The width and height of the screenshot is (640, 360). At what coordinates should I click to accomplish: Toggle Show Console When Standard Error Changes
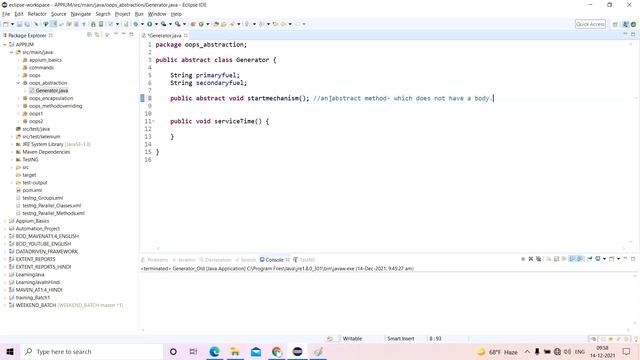pos(580,259)
